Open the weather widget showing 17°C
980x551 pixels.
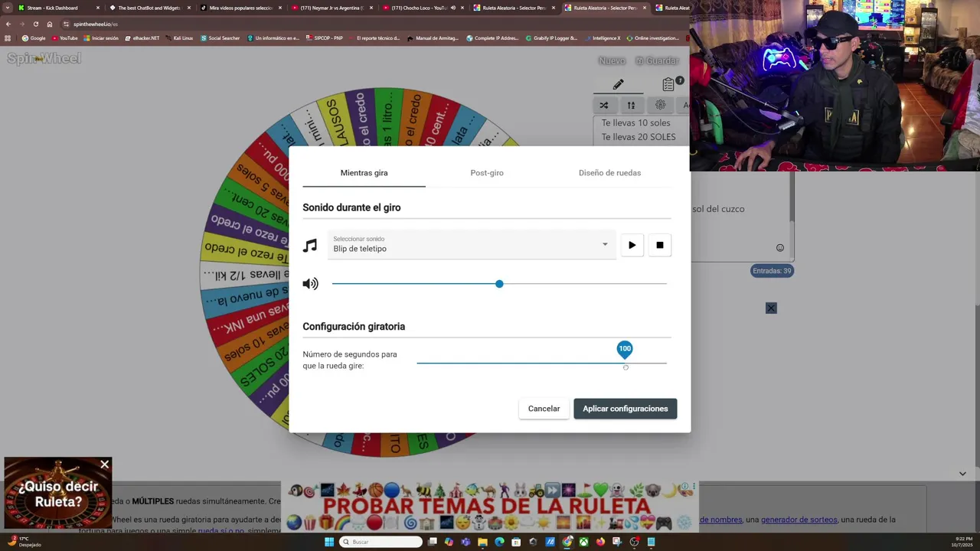pos(23,541)
